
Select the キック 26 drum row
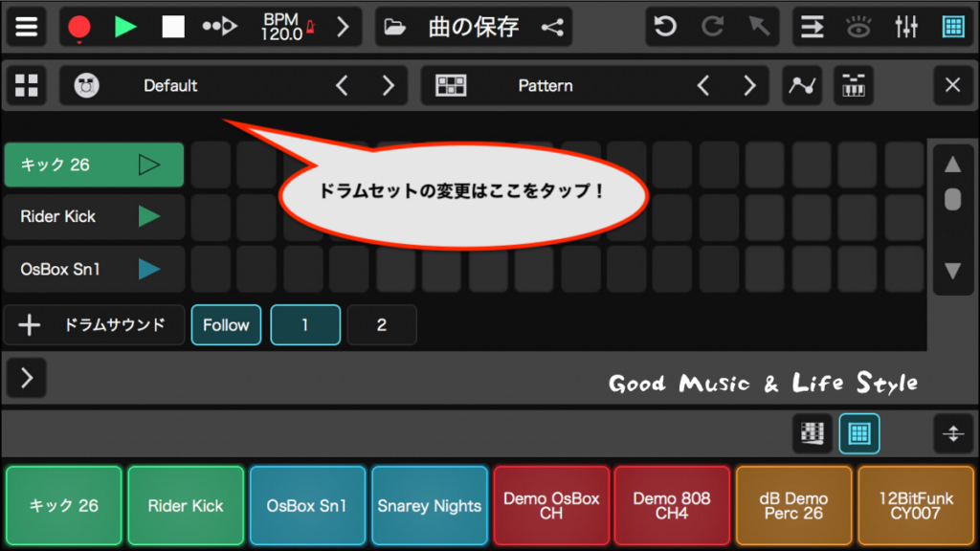(x=94, y=165)
